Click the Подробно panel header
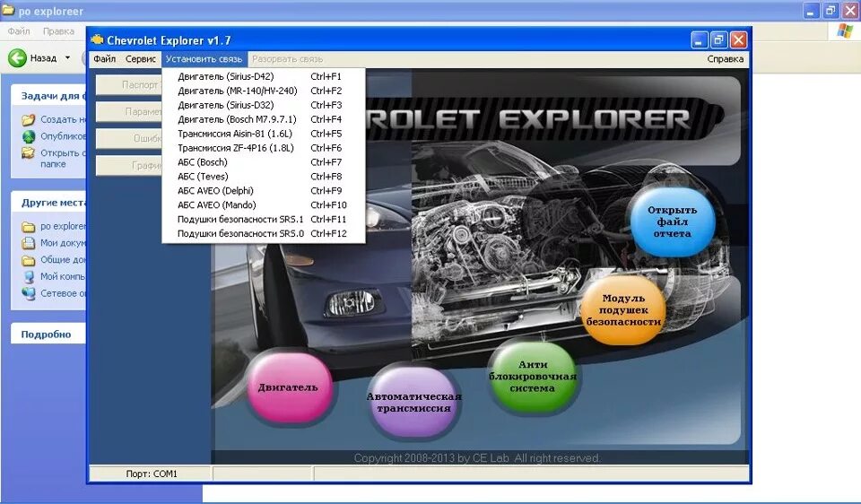 pos(48,335)
